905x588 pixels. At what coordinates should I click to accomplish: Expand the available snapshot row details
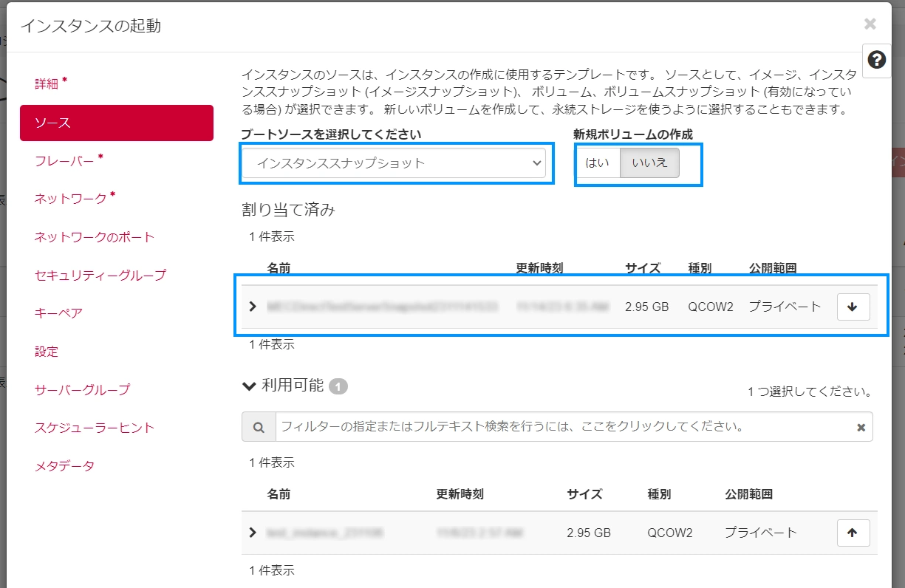(x=253, y=533)
